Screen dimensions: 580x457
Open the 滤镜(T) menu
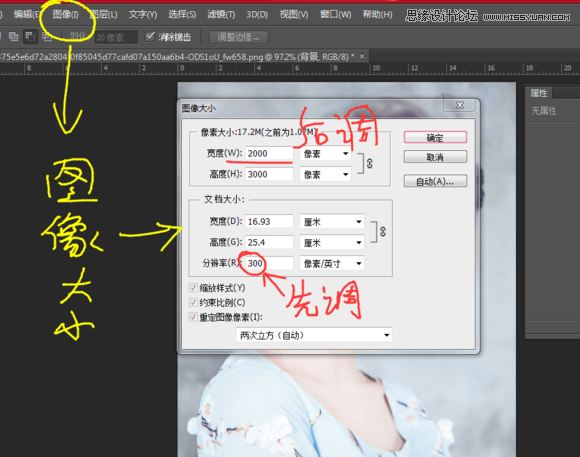click(x=221, y=14)
